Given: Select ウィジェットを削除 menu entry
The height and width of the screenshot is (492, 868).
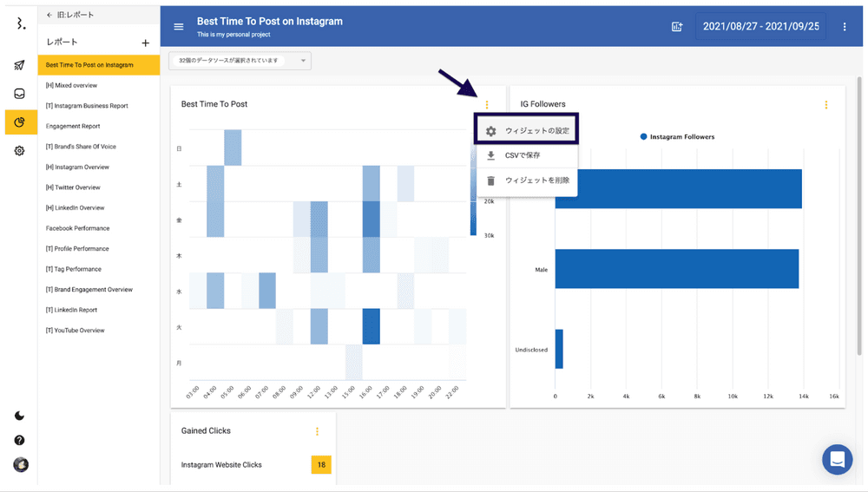Looking at the screenshot, I should [x=527, y=180].
